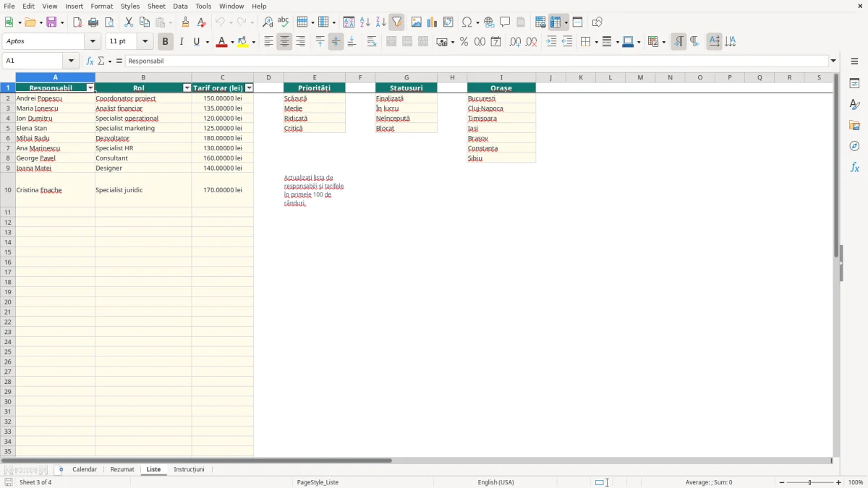868x488 pixels.
Task: Toggle Underline formatting
Action: click(x=197, y=42)
